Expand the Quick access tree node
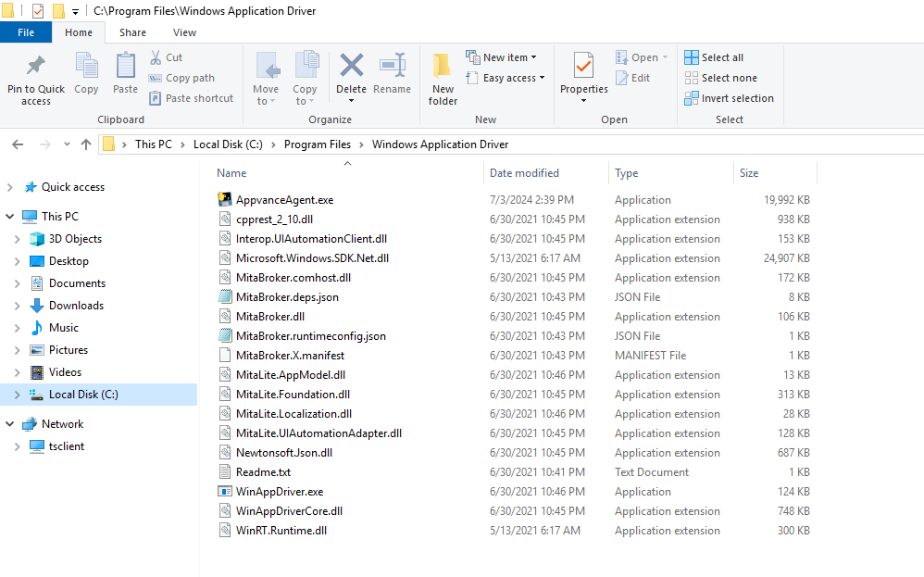Image resolution: width=924 pixels, height=577 pixels. 9,187
